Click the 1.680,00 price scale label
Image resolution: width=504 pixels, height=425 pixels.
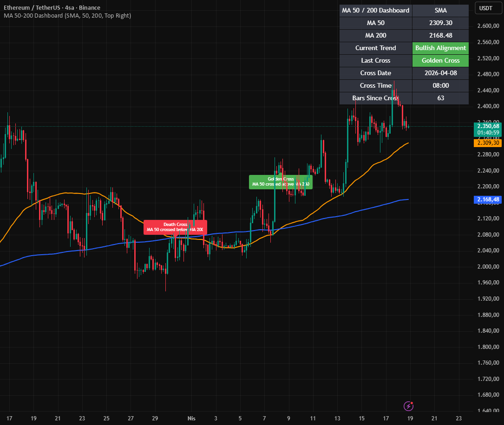pyautogui.click(x=488, y=395)
